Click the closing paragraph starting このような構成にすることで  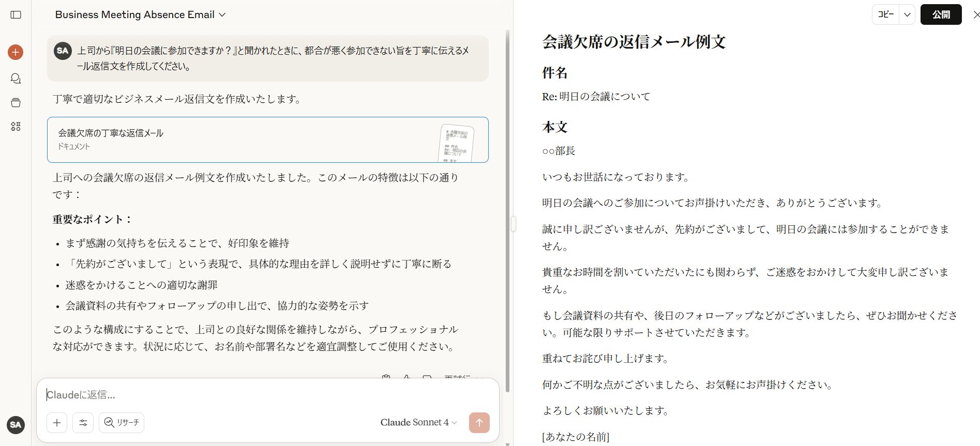tap(255, 338)
